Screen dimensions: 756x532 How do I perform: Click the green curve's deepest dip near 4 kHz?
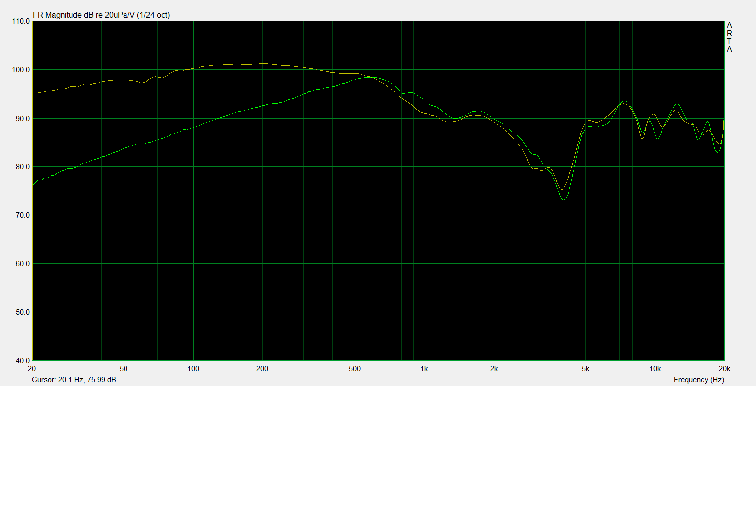(564, 200)
